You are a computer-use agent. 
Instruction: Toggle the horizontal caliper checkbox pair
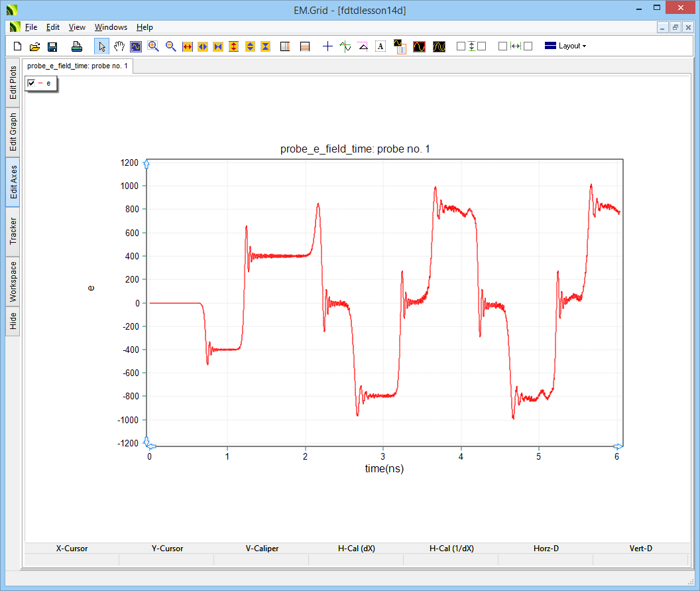click(x=515, y=46)
